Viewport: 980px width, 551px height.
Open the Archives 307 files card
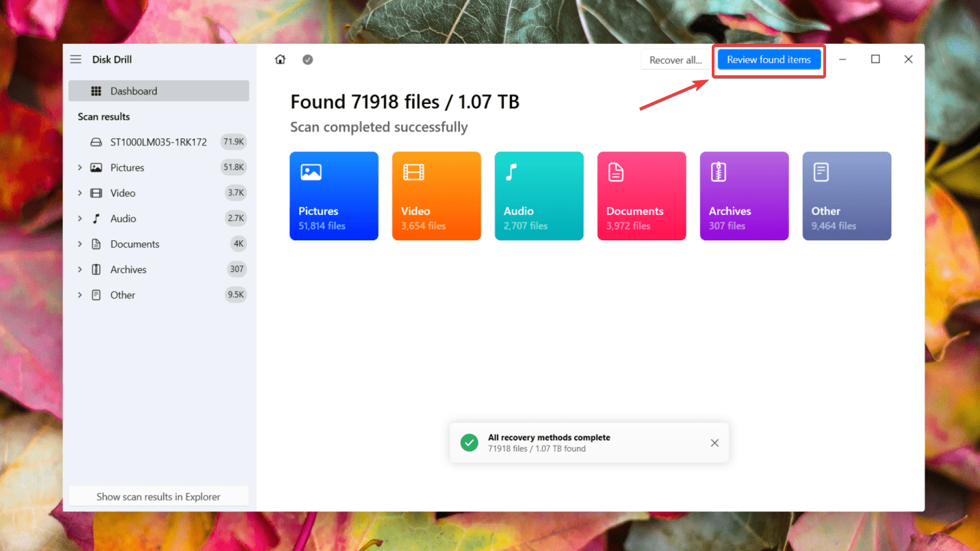tap(745, 196)
